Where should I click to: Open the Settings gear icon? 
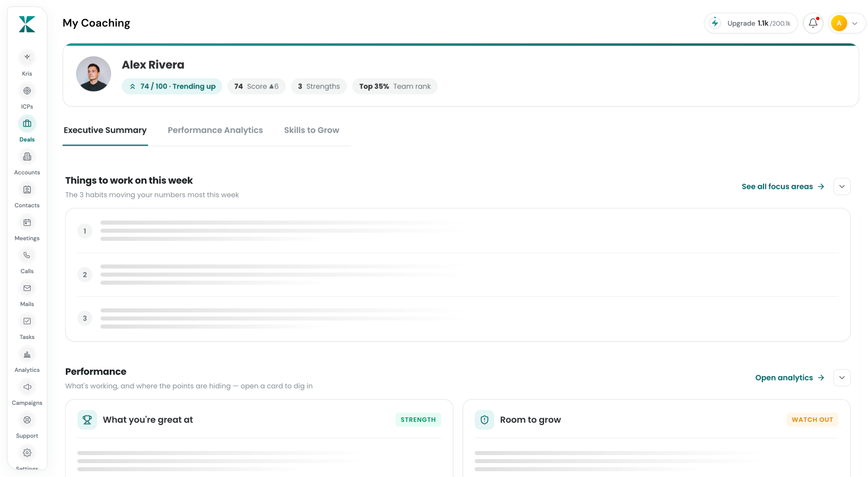pyautogui.click(x=27, y=453)
